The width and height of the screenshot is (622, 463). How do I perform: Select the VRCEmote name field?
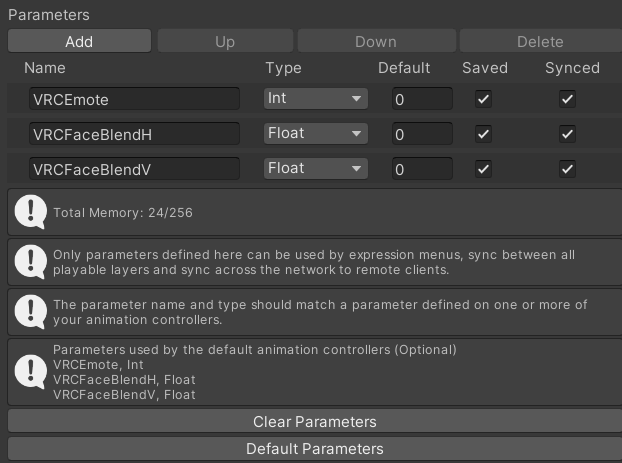134,99
